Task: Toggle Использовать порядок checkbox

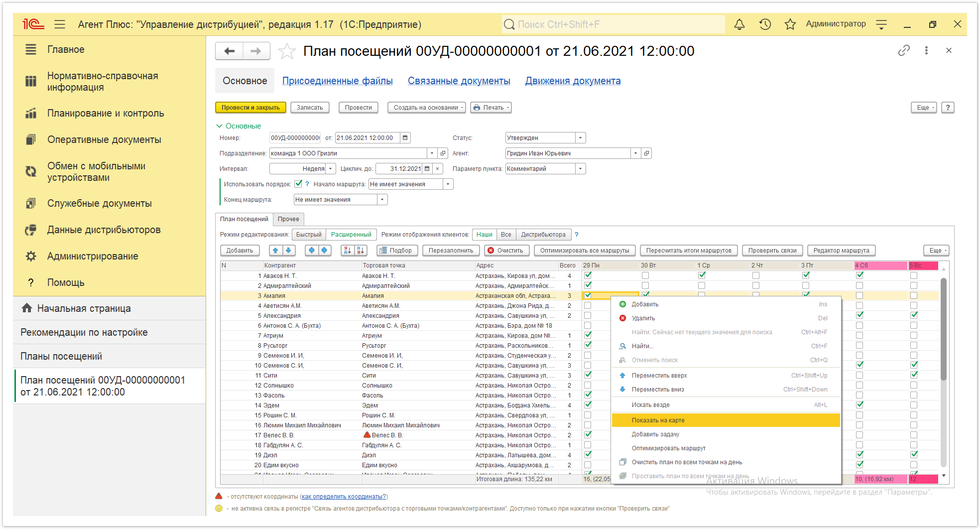Action: pos(298,184)
